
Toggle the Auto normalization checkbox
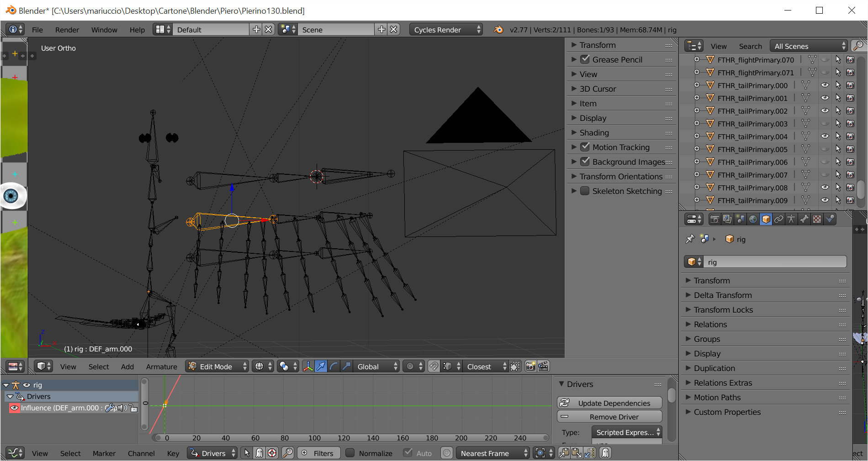408,453
